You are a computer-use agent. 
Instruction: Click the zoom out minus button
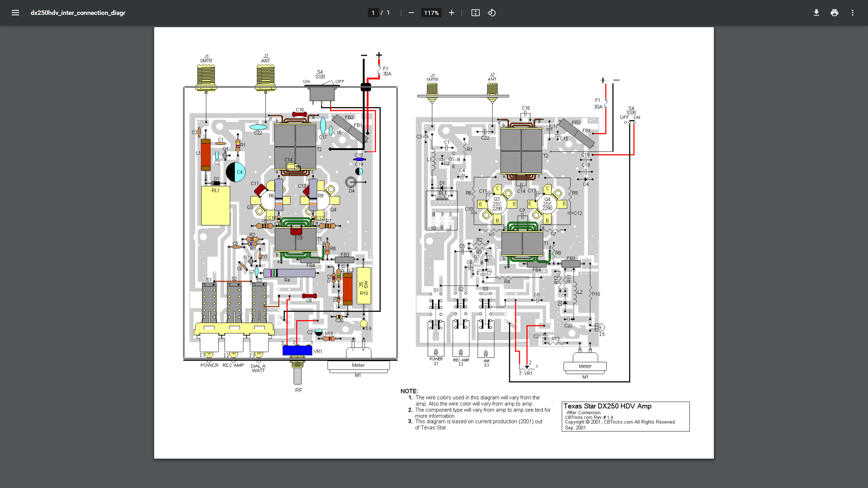pyautogui.click(x=411, y=13)
